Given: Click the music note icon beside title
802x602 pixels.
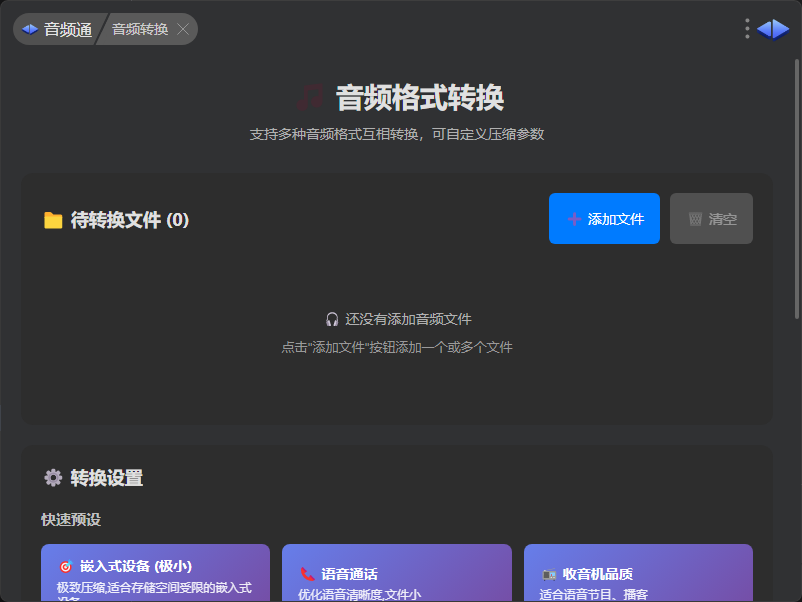Looking at the screenshot, I should 310,97.
